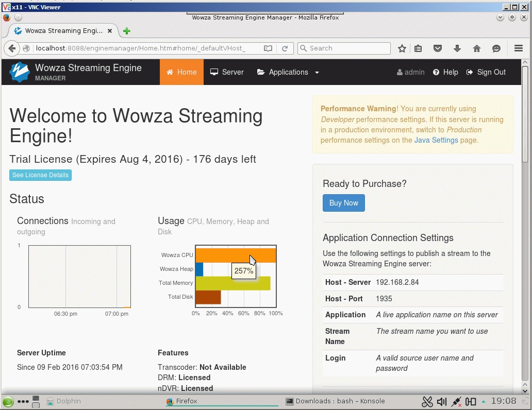Click the Connections graph area
532x410 pixels.
click(x=80, y=277)
